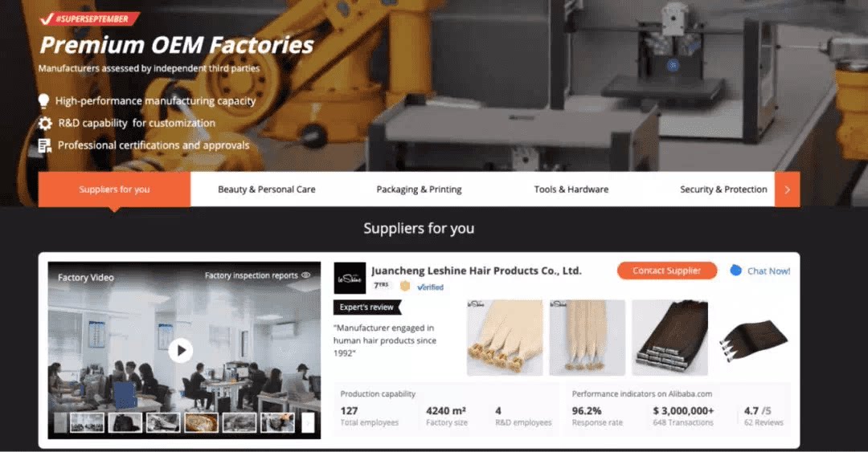The width and height of the screenshot is (868, 452).
Task: Go back in thumbnail strip with left arrow
Action: [x=60, y=422]
